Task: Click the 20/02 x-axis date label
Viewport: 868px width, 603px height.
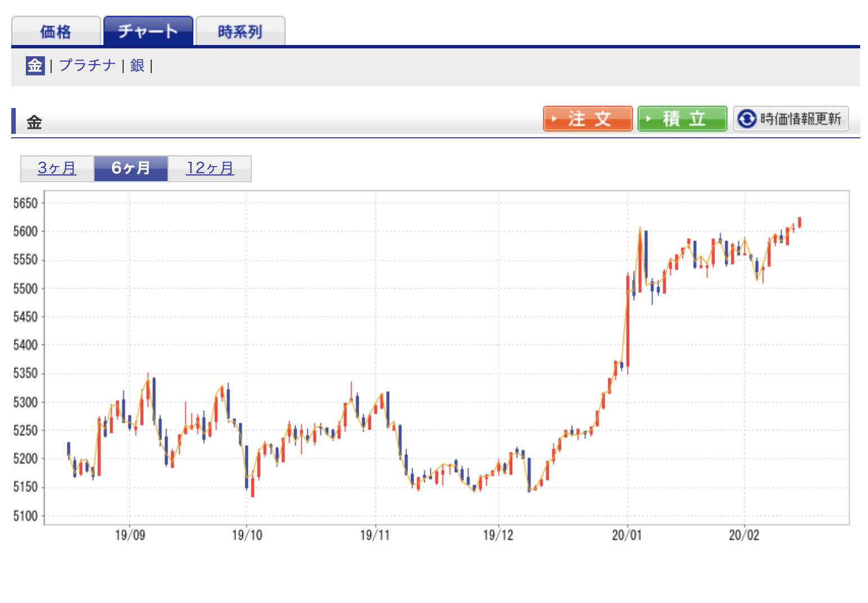Action: pyautogui.click(x=744, y=535)
